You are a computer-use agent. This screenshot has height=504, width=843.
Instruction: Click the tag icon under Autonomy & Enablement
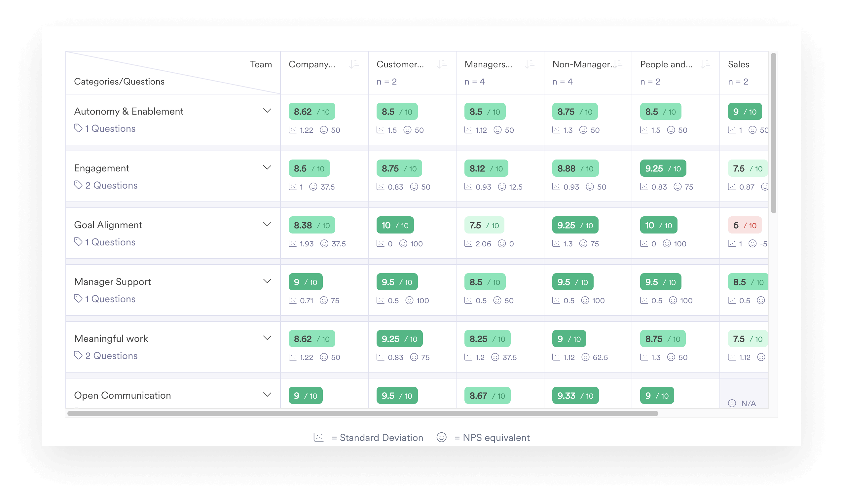click(78, 128)
